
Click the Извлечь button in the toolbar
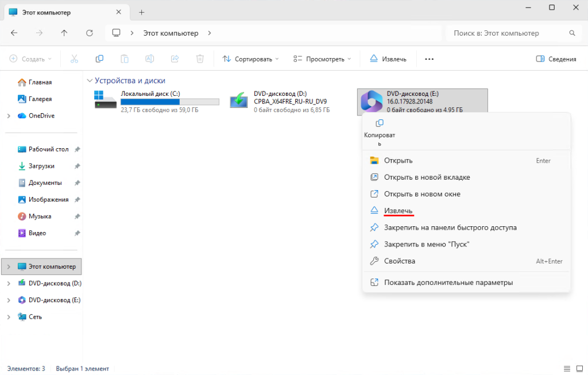click(388, 59)
